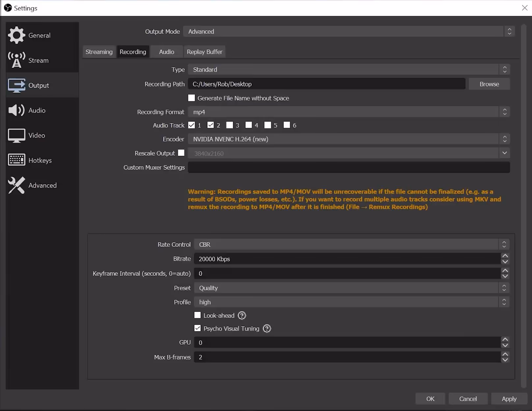Enable Audio Track 3
The height and width of the screenshot is (411, 532).
click(x=230, y=125)
